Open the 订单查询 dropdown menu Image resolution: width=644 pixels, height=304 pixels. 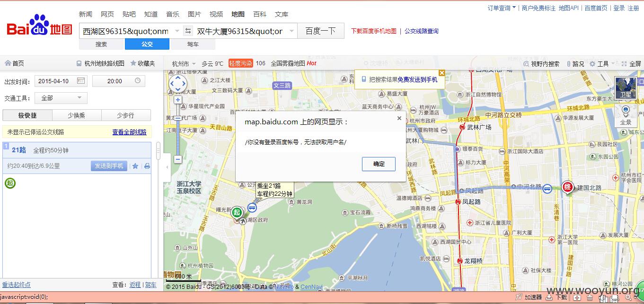(x=502, y=8)
